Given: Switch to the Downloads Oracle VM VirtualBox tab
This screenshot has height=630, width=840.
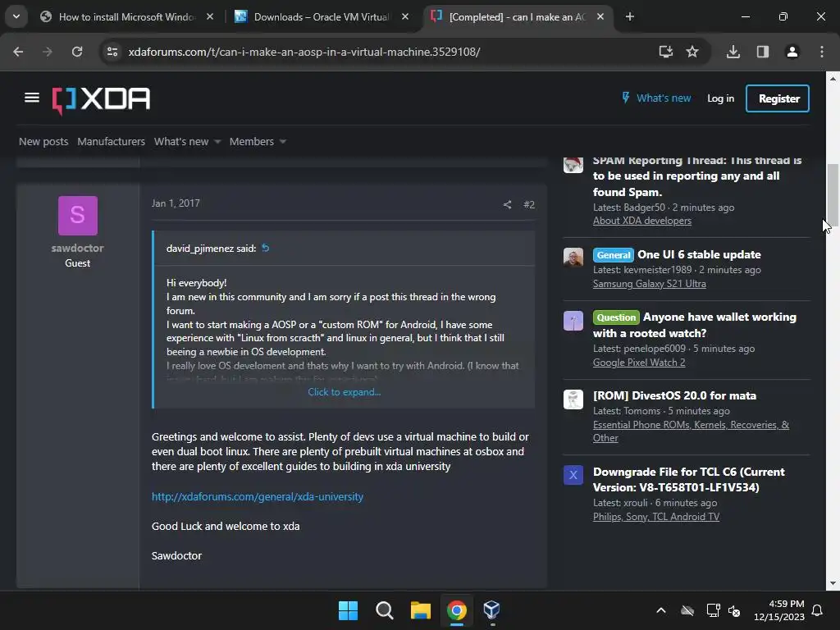Looking at the screenshot, I should tap(322, 16).
